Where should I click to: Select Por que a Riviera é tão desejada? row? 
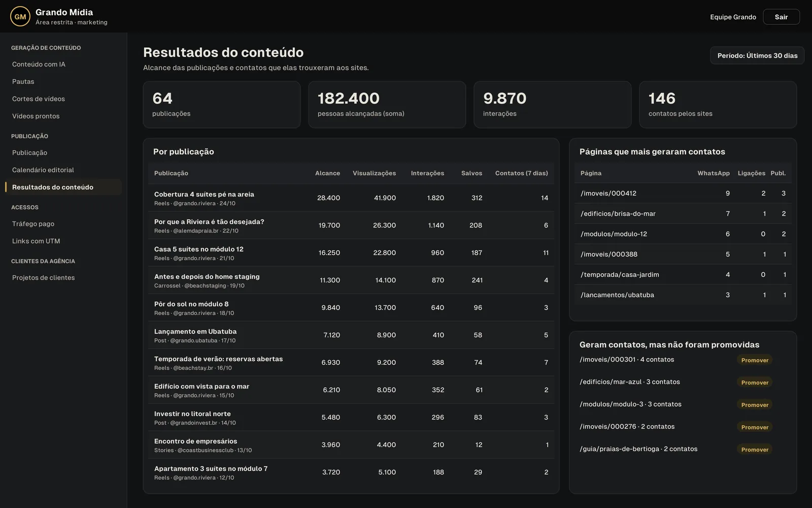351,225
